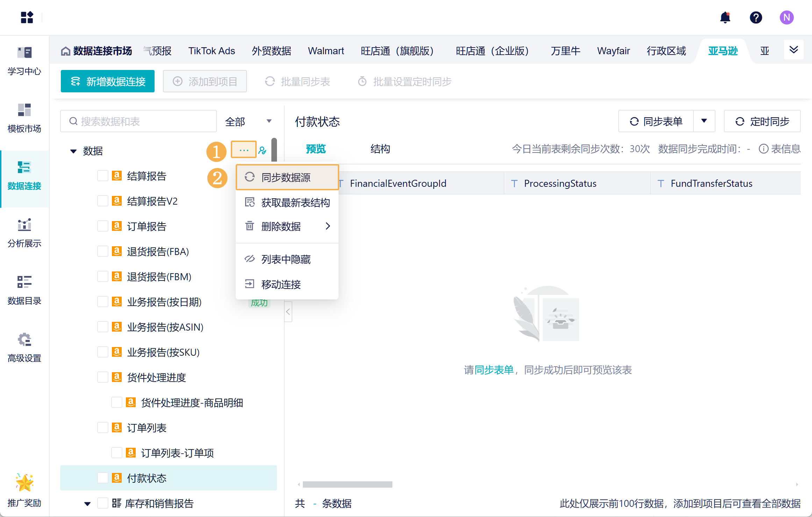Screen dimensions: 812x517
Task: Click the Amazon icon beside 订单报告
Action: pos(117,226)
